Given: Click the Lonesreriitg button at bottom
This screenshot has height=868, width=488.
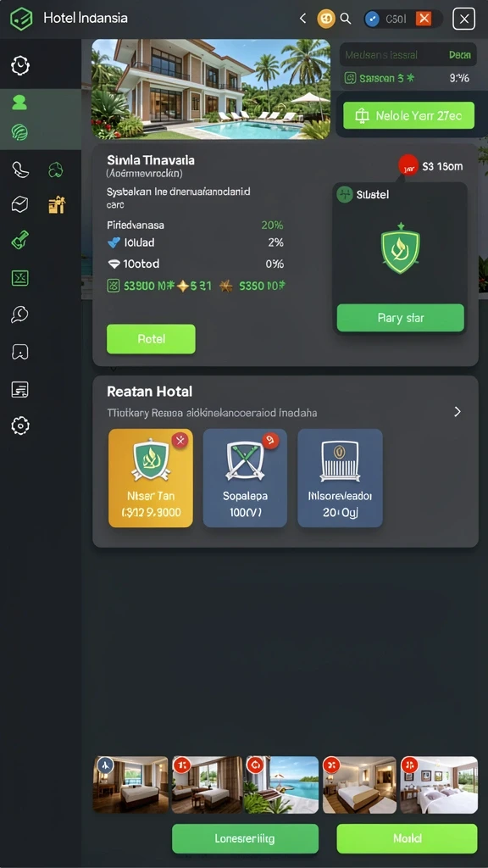Looking at the screenshot, I should [x=245, y=838].
